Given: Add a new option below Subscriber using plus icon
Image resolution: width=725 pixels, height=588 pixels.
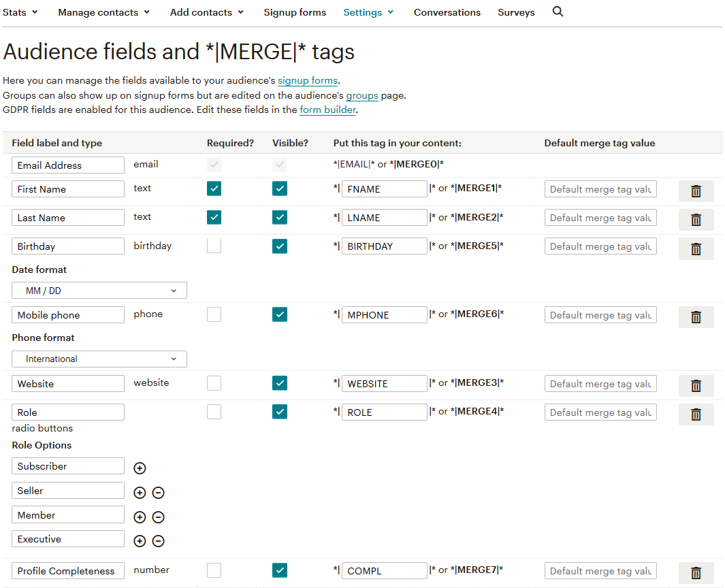Looking at the screenshot, I should [140, 468].
